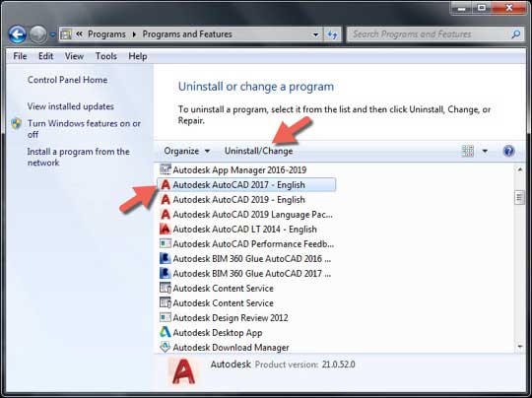Image resolution: width=532 pixels, height=398 pixels.
Task: Select the Autodesk AutoCAD 2019 - English icon
Action: pos(166,200)
